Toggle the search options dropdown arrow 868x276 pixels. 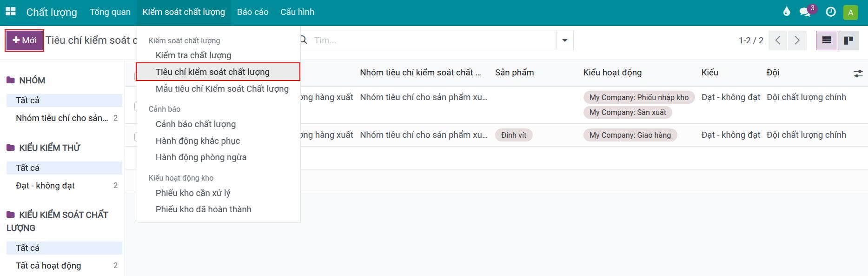tap(564, 40)
